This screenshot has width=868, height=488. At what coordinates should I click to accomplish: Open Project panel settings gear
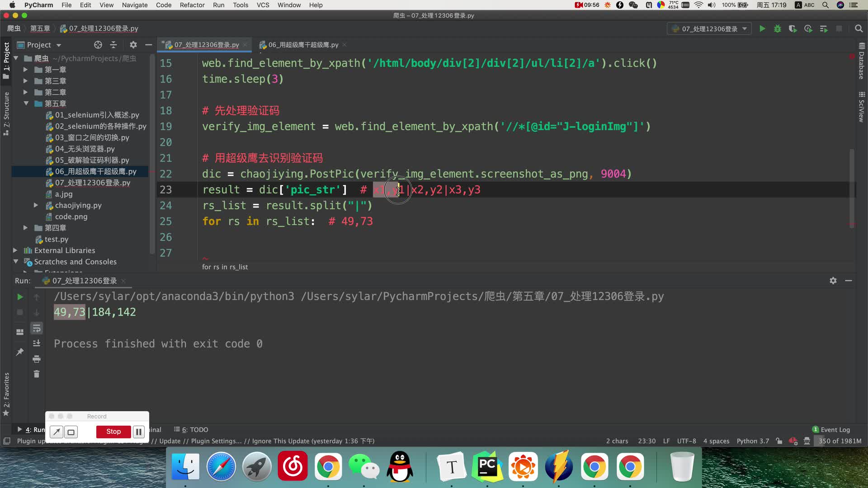coord(133,45)
